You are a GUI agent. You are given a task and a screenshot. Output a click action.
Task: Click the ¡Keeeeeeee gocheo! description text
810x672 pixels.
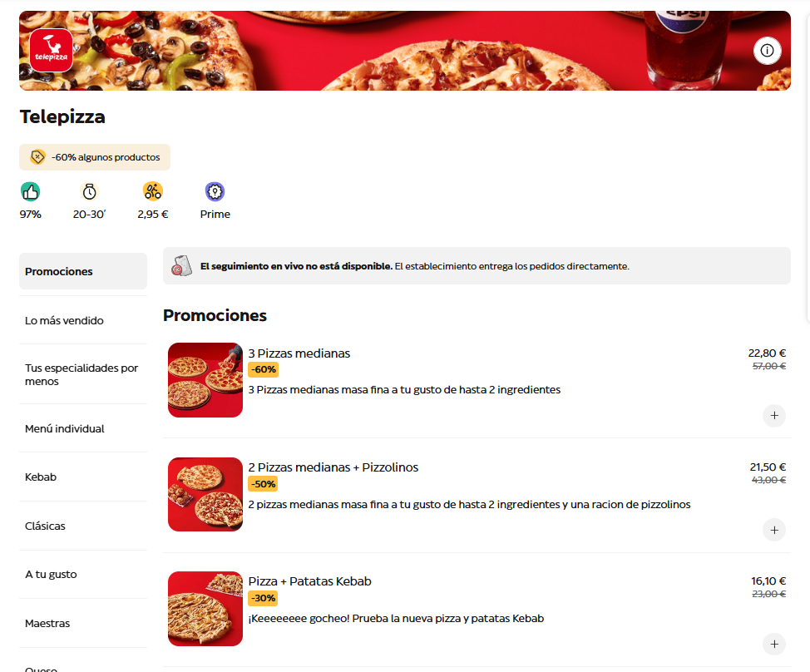point(396,619)
